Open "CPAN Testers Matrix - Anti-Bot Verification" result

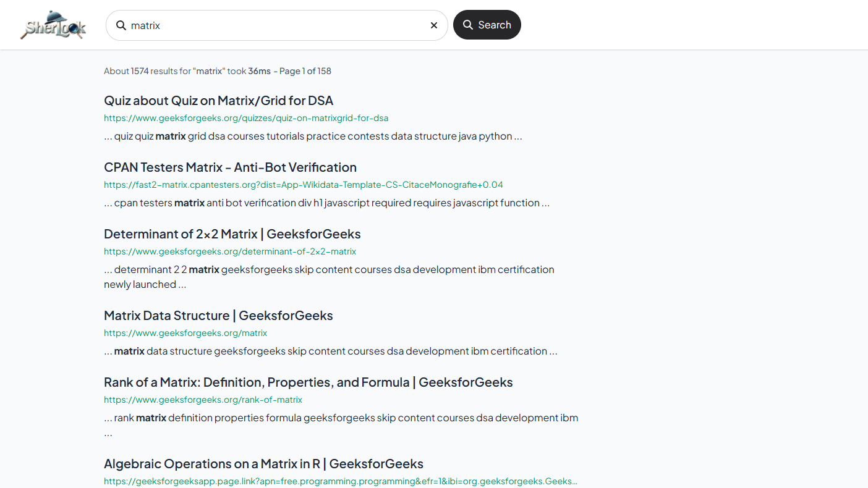coord(230,167)
